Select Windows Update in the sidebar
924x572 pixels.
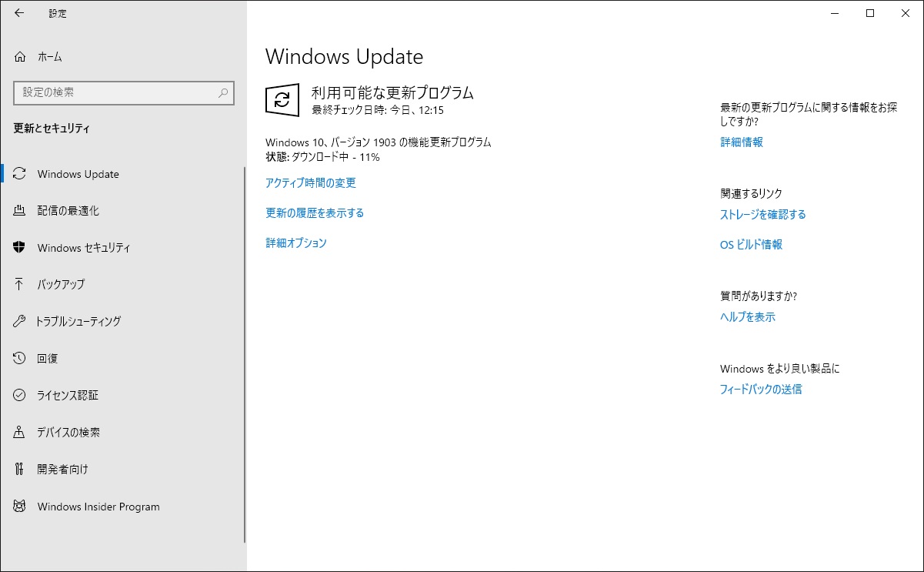(x=78, y=174)
